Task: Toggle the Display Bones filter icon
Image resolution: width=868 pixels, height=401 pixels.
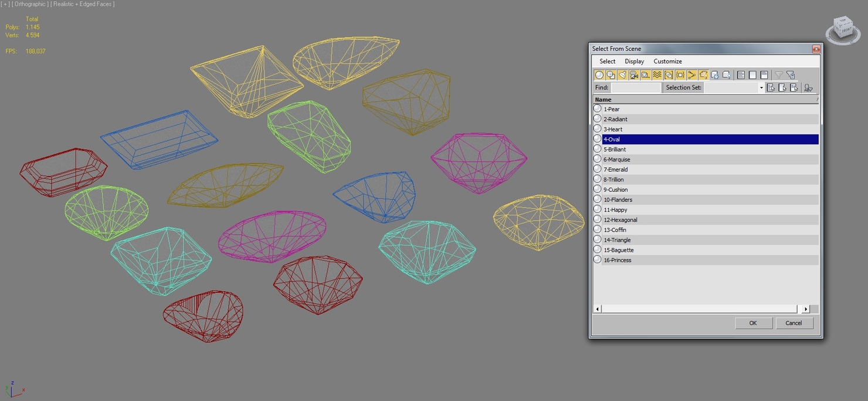Action: point(692,75)
